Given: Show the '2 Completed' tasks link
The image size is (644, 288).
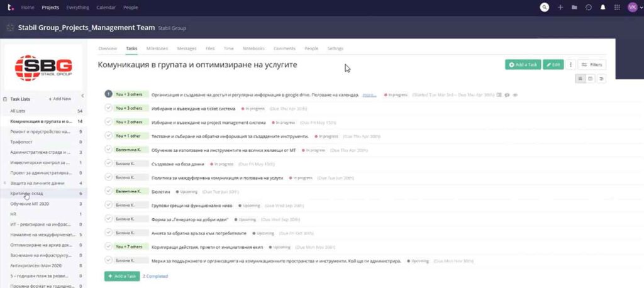Looking at the screenshot, I should pyautogui.click(x=155, y=276).
